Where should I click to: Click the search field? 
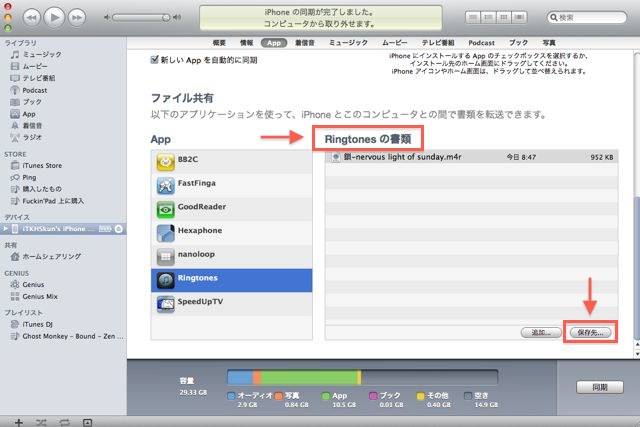[x=587, y=18]
